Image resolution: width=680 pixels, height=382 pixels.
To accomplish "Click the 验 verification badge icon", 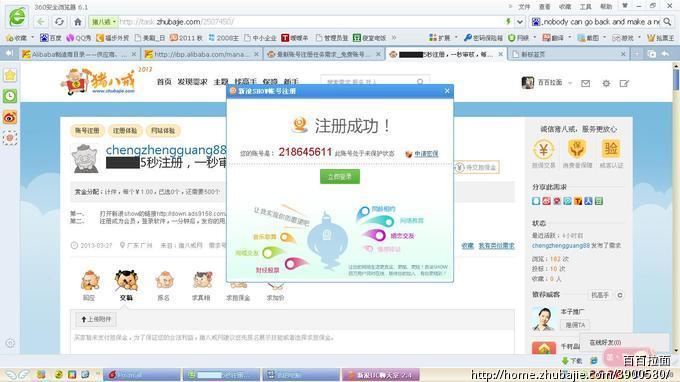I will tap(611, 149).
